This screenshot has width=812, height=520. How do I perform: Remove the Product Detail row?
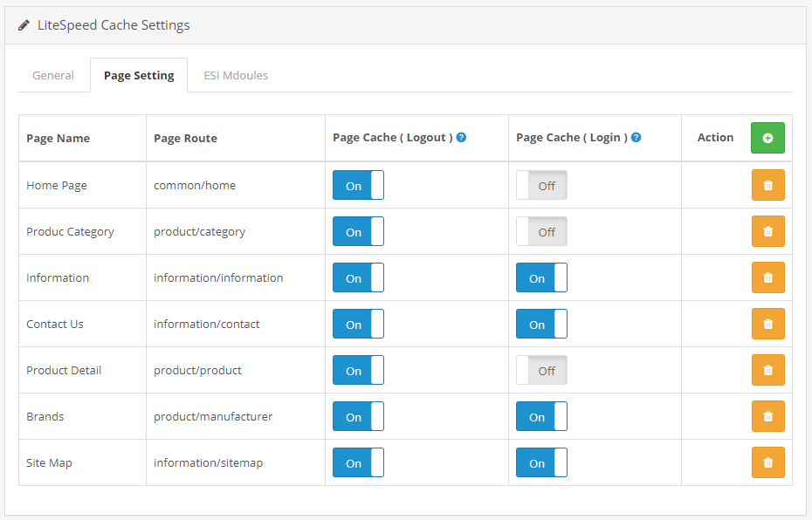[x=767, y=370]
